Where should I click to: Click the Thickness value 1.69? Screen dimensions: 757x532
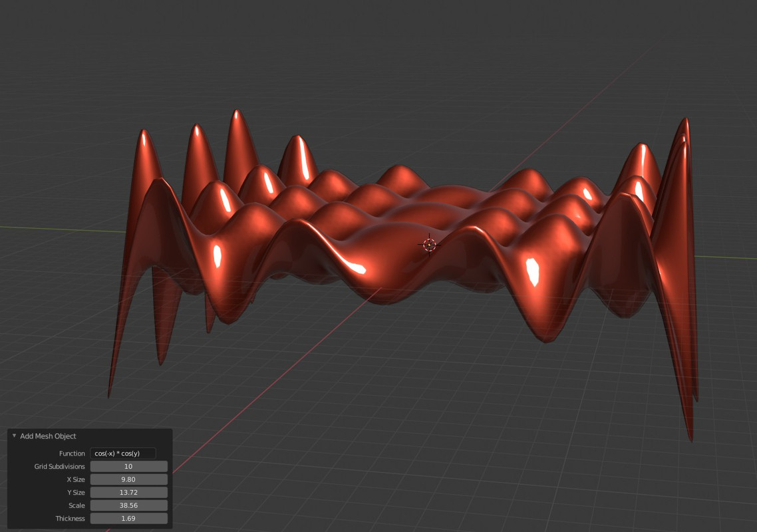point(128,519)
